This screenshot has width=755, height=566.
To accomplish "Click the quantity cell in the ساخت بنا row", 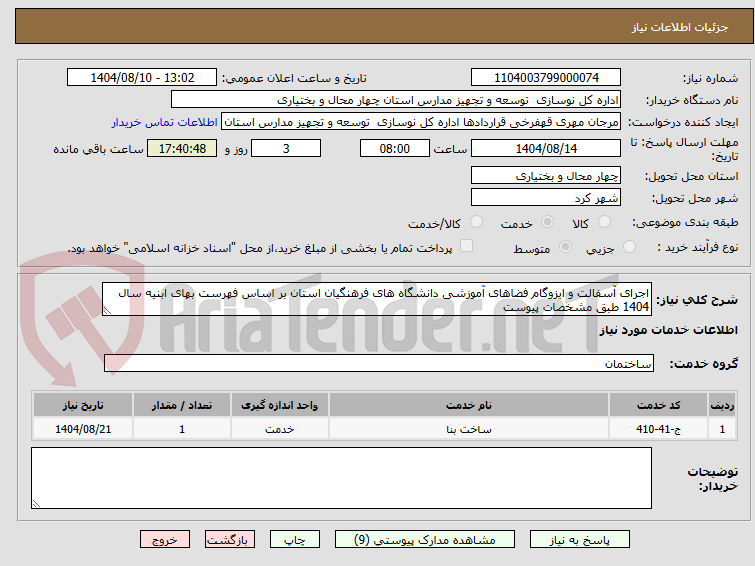I will pos(182,429).
